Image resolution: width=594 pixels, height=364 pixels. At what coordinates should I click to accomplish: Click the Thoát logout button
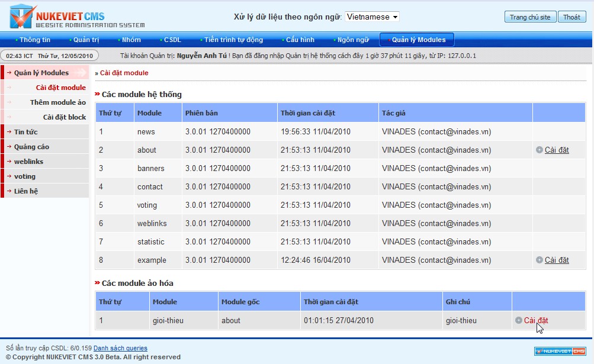571,17
